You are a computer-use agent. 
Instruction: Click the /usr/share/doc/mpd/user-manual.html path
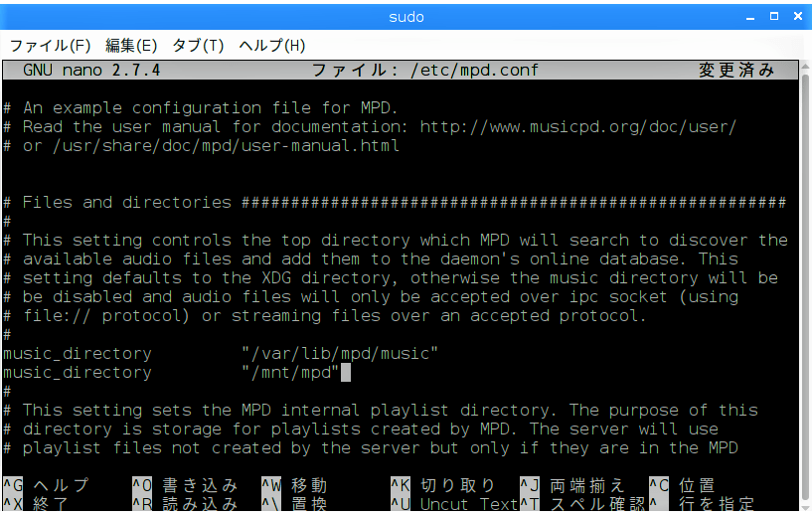226,146
